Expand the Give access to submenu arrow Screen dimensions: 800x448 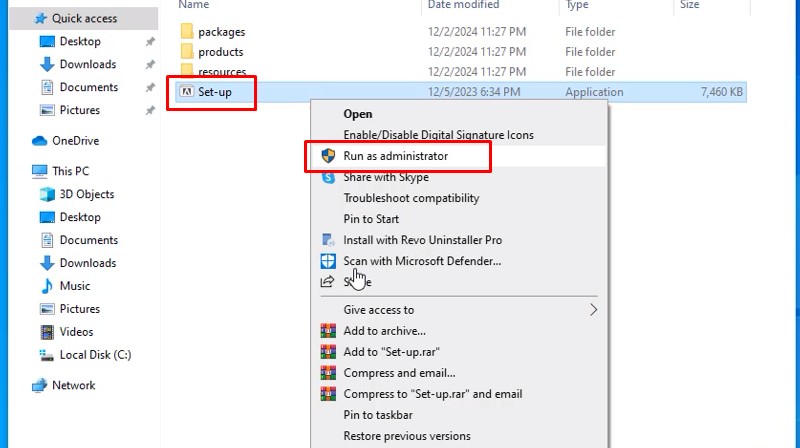593,310
